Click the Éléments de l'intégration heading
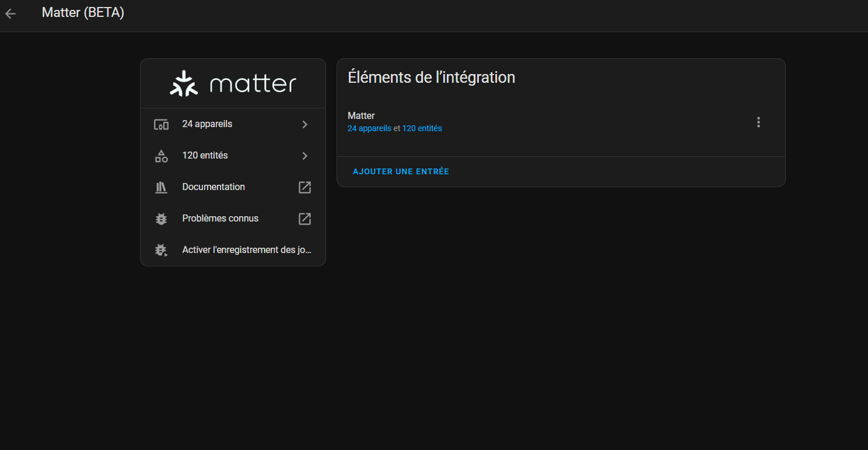 click(431, 78)
